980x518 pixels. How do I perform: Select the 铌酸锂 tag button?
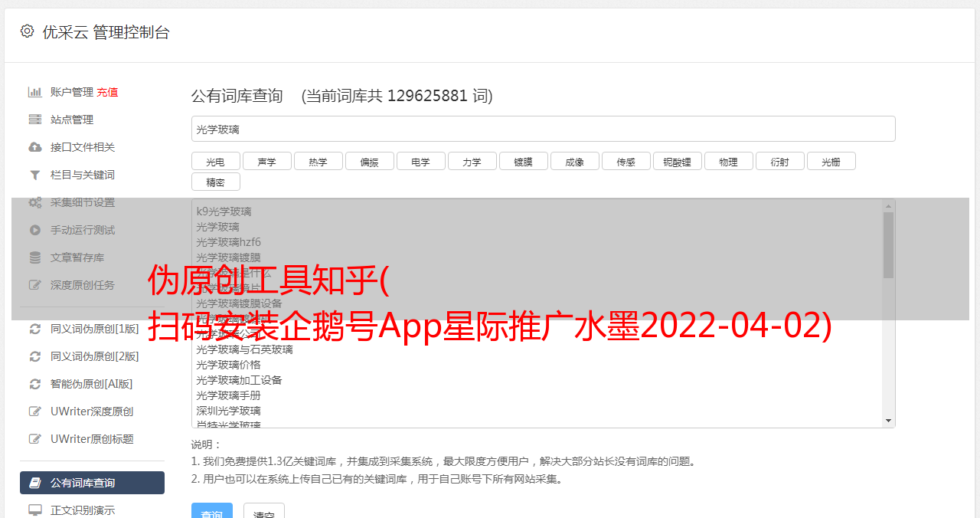[677, 162]
